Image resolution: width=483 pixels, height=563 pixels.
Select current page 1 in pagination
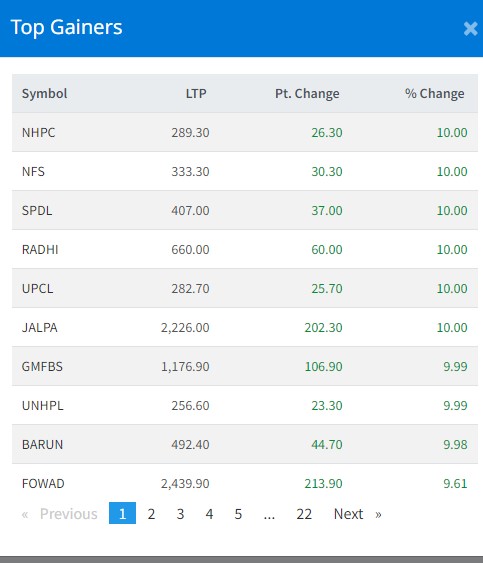pos(122,513)
